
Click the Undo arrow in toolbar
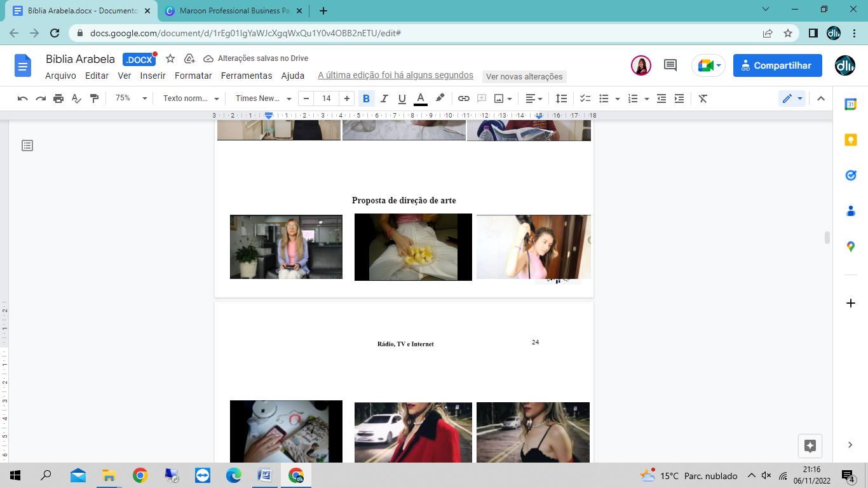(x=23, y=98)
